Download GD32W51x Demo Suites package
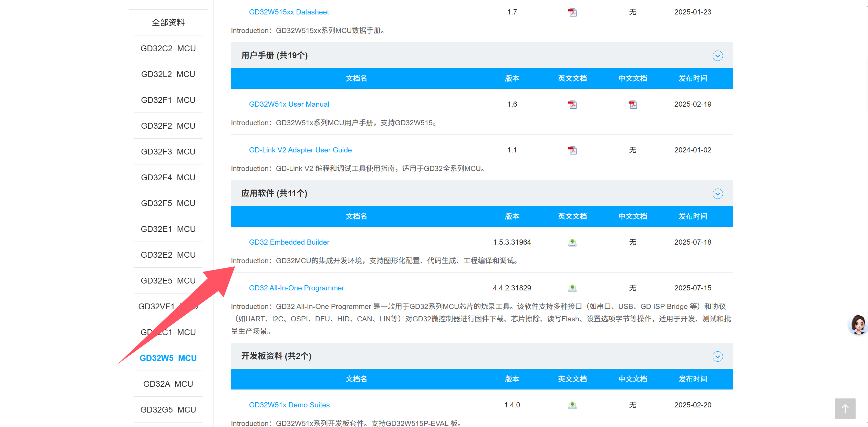The width and height of the screenshot is (868, 427). (572, 405)
